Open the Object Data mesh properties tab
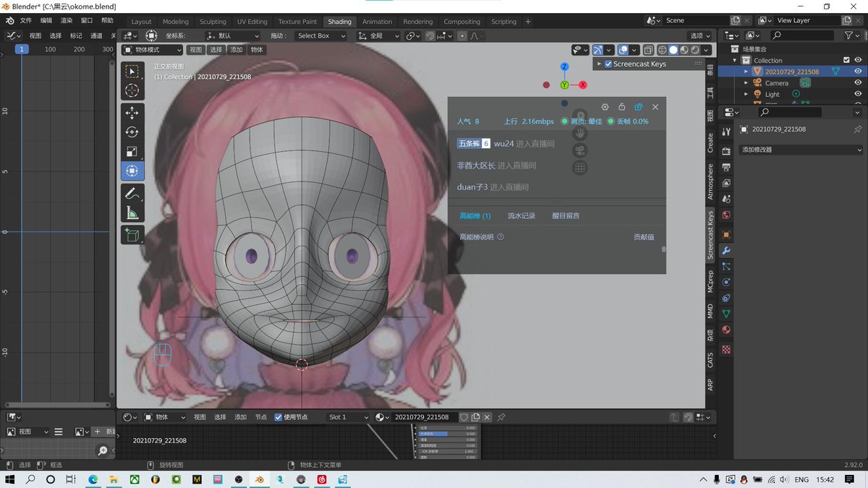 click(x=726, y=314)
